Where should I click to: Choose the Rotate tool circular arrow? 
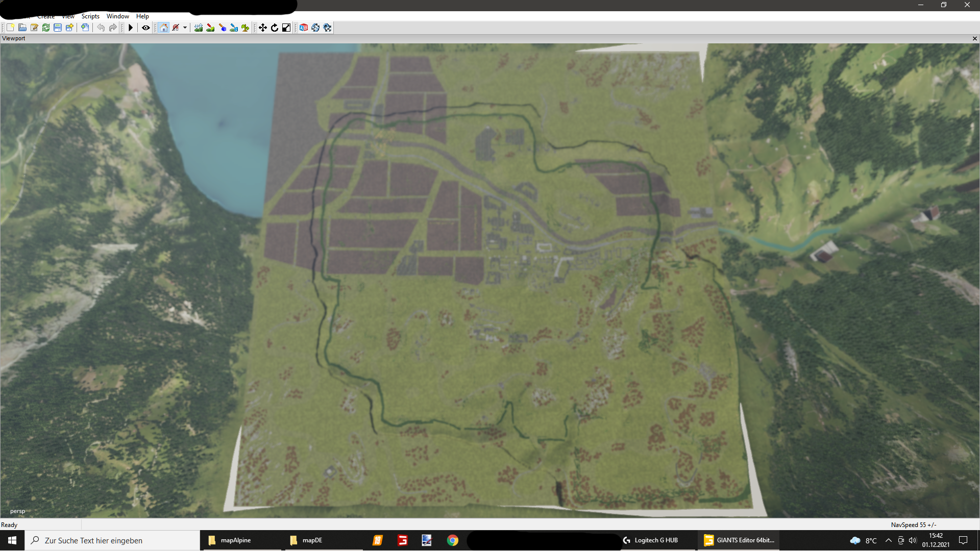[275, 28]
